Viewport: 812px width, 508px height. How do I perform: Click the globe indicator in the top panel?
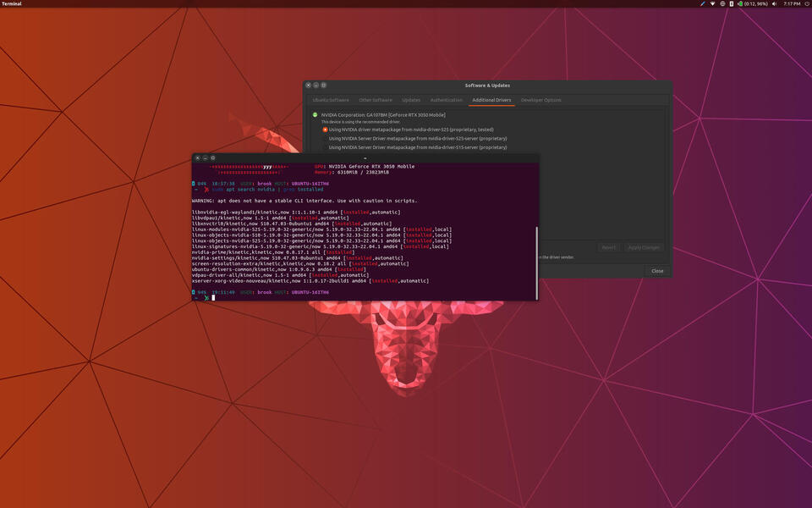point(722,3)
